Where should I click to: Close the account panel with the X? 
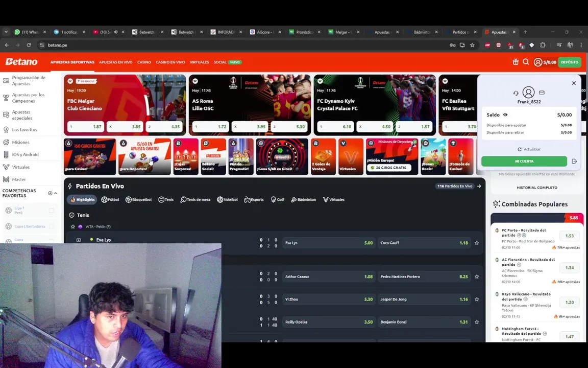point(574,83)
